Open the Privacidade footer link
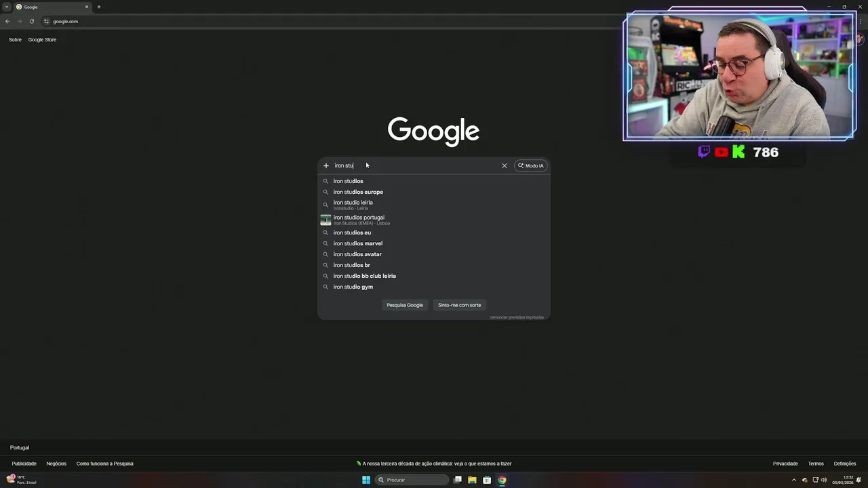The height and width of the screenshot is (488, 868). (x=785, y=464)
